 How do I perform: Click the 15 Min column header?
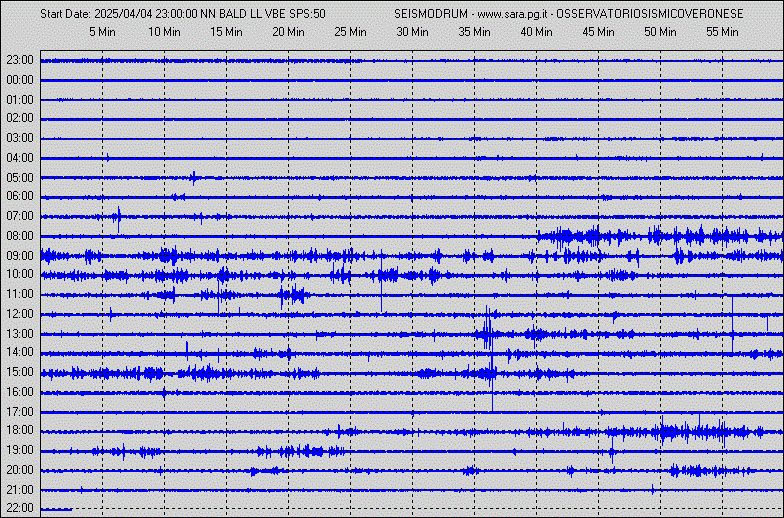click(226, 32)
